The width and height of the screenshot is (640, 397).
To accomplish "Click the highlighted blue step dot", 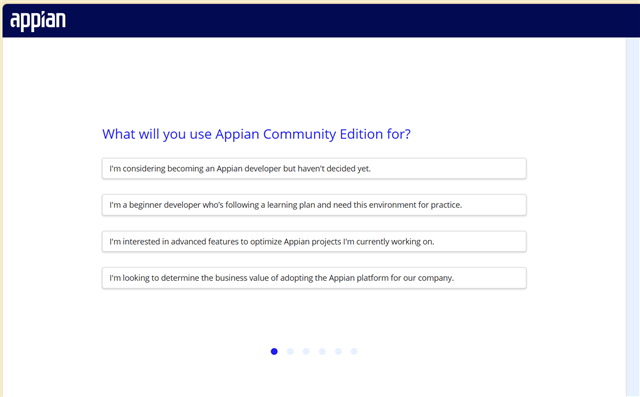I will (x=274, y=351).
